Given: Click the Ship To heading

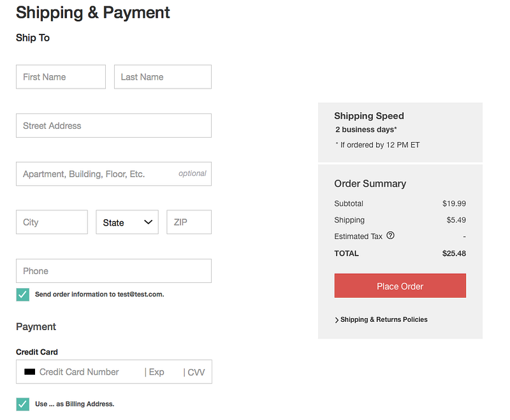Looking at the screenshot, I should coord(33,38).
